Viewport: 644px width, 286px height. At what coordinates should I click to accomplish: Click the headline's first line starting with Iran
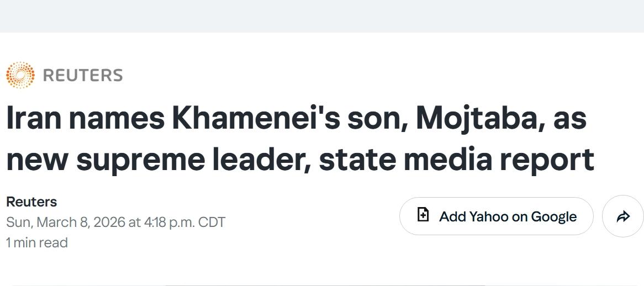[x=296, y=119]
